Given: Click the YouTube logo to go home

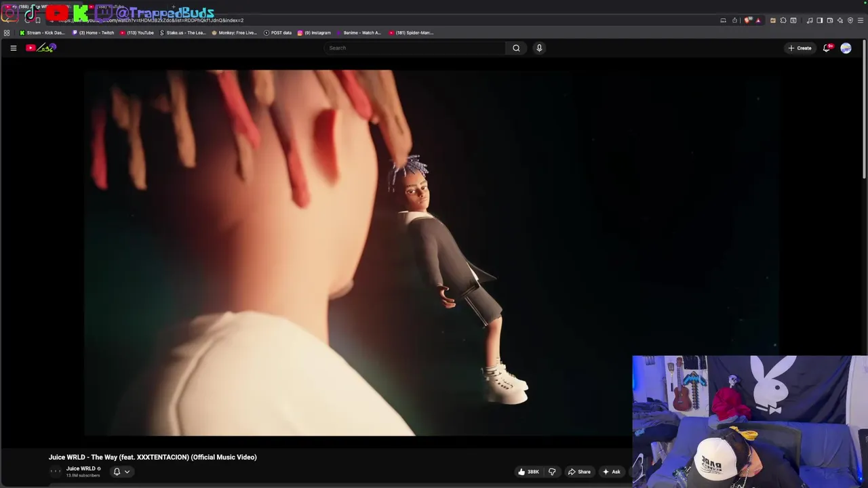Looking at the screenshot, I should (41, 48).
